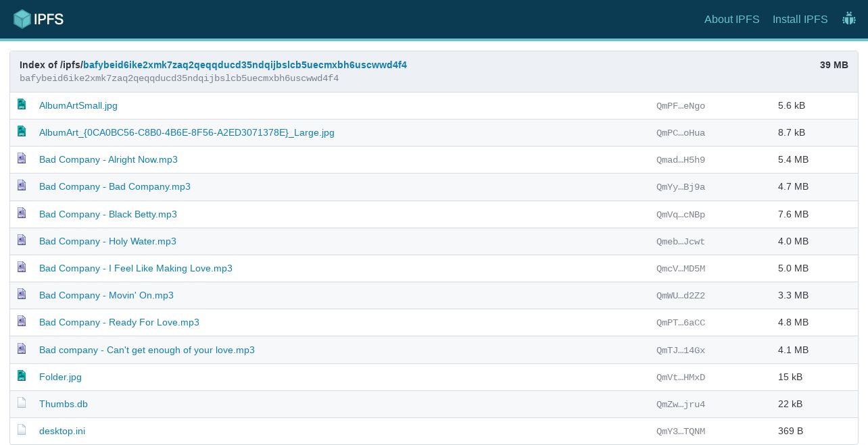This screenshot has height=445, width=868.
Task: Open the bafybeid6ike2xmk7 directory CID link
Action: (x=245, y=65)
